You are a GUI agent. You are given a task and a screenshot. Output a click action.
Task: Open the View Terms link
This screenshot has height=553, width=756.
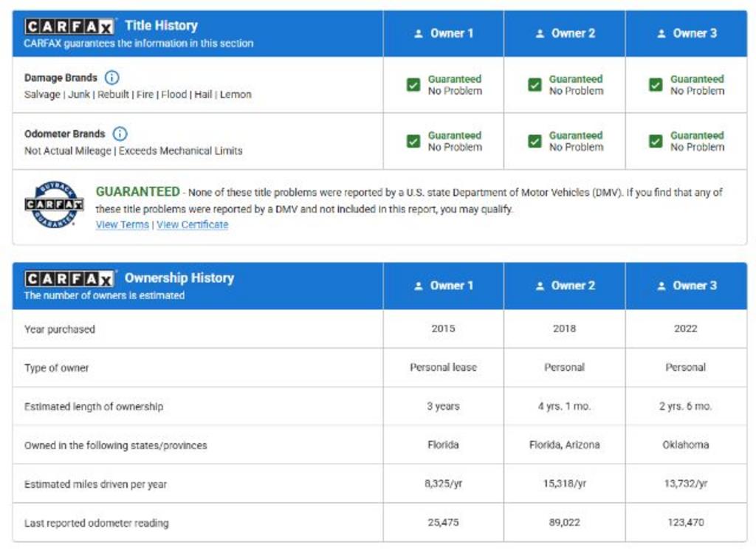pos(123,224)
